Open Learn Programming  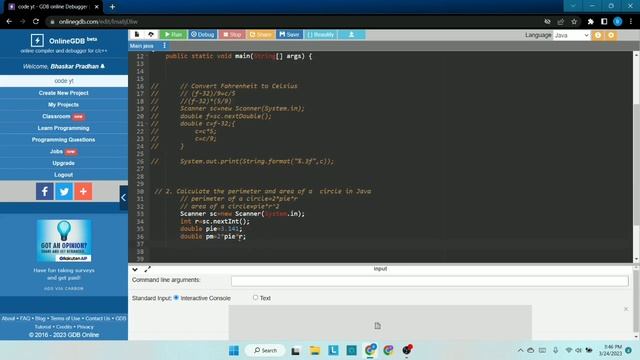pyautogui.click(x=64, y=128)
